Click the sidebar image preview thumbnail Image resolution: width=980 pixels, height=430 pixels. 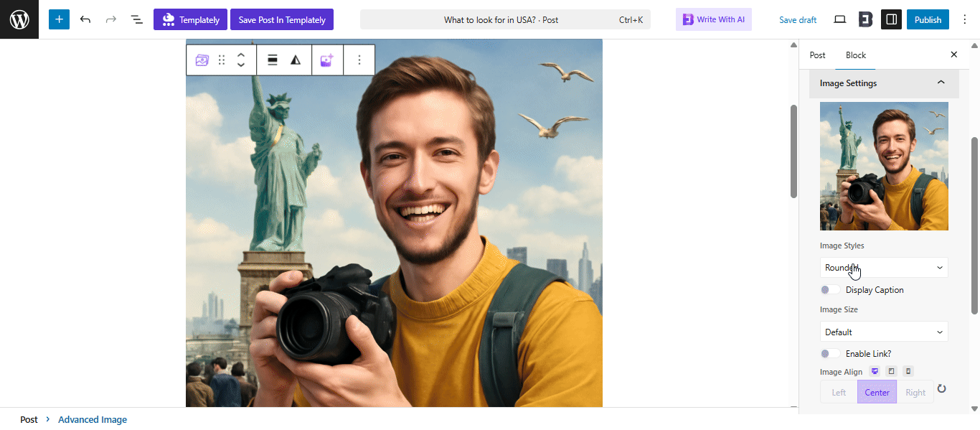[x=884, y=166]
